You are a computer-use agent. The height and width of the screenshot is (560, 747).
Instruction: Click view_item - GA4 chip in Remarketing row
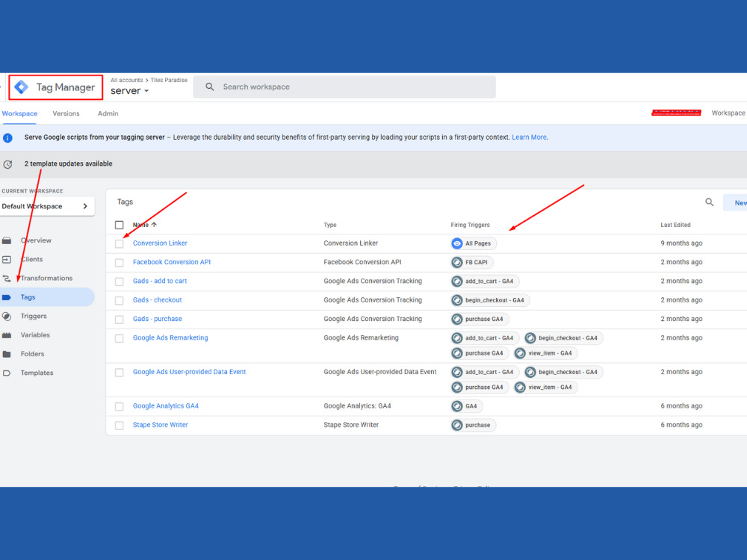pos(545,353)
